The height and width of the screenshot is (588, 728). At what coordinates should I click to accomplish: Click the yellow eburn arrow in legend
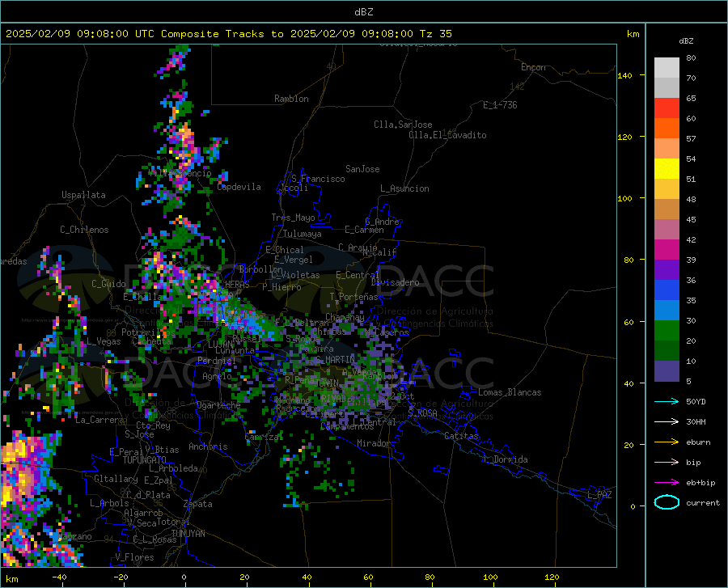(667, 442)
